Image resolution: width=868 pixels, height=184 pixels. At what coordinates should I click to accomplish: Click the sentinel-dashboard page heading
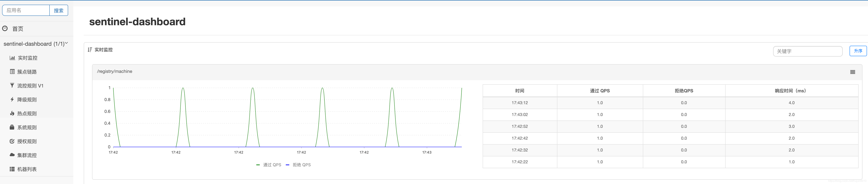coord(137,22)
